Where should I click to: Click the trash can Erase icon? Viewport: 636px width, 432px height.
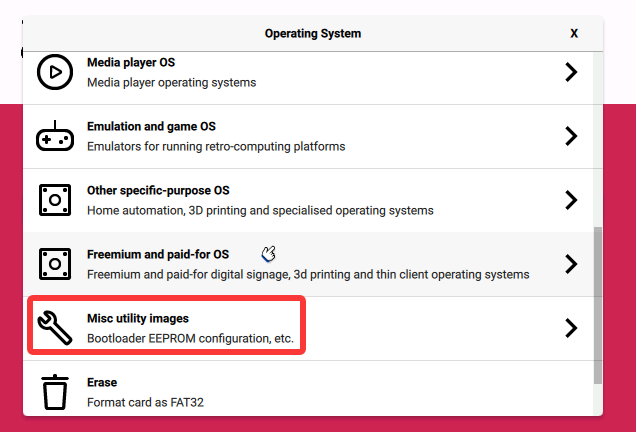(54, 392)
